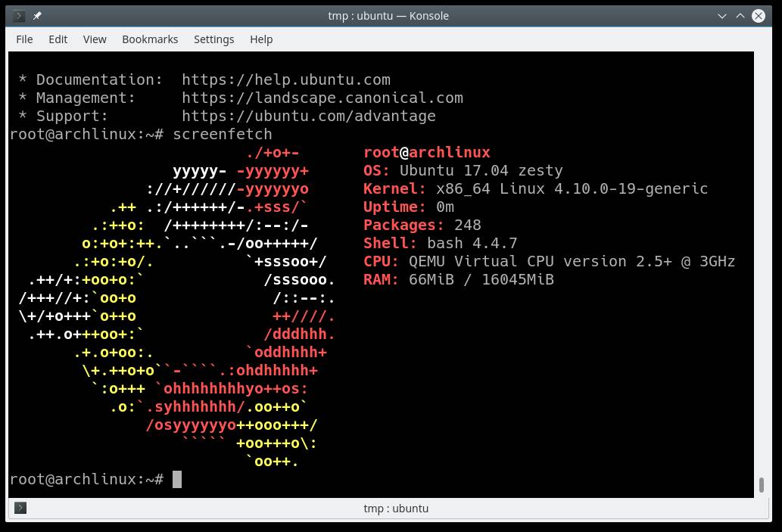Screen dimensions: 782x532
Task: Click the 'Uptime:' label
Action: pos(394,207)
